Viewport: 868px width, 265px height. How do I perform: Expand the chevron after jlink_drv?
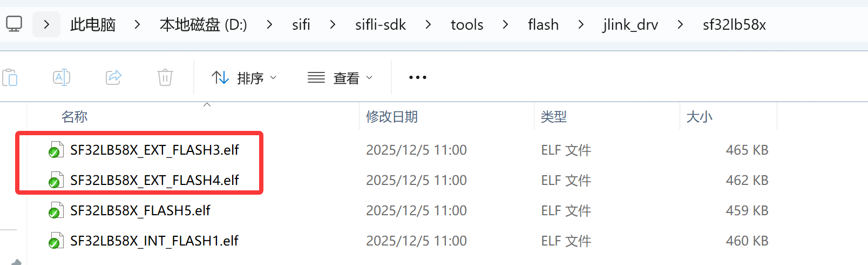click(680, 25)
